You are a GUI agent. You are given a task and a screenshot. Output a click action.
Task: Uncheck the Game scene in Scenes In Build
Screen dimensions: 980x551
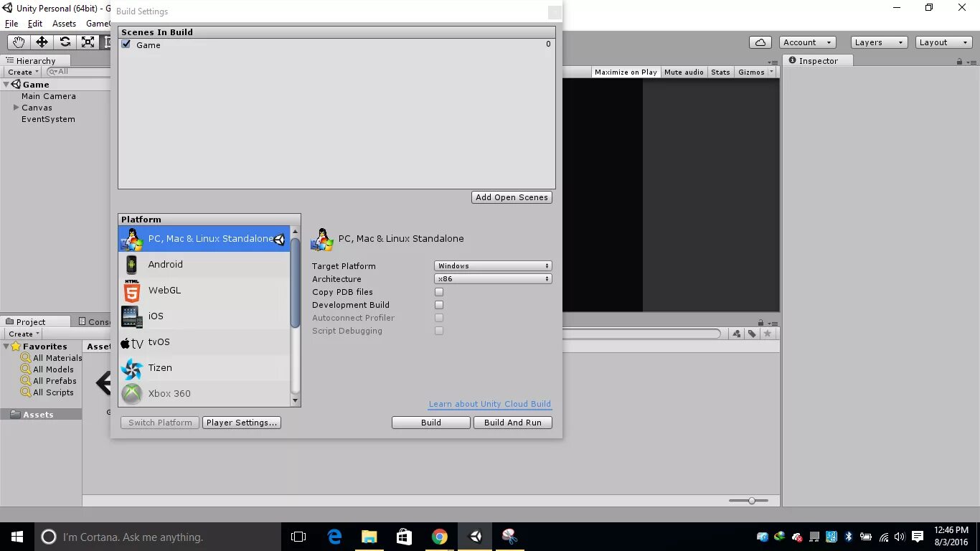(126, 44)
